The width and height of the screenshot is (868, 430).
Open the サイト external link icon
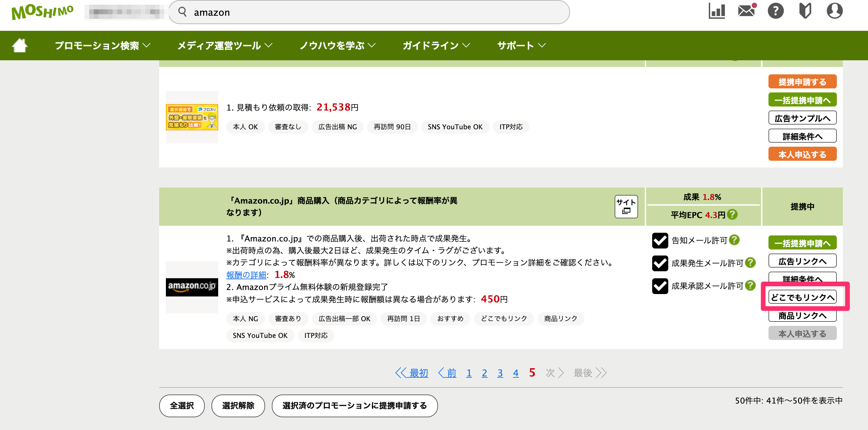tap(626, 206)
